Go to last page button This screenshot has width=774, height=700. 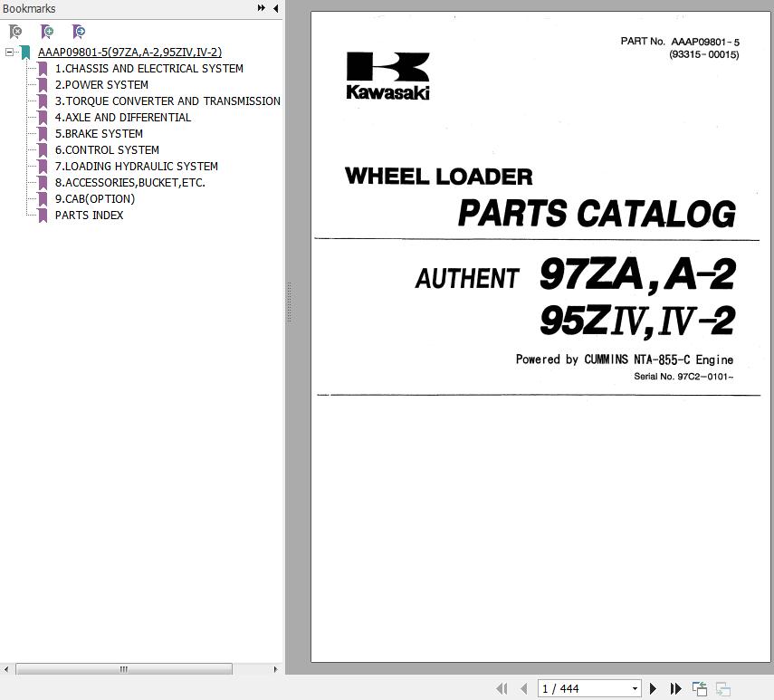coord(675,688)
